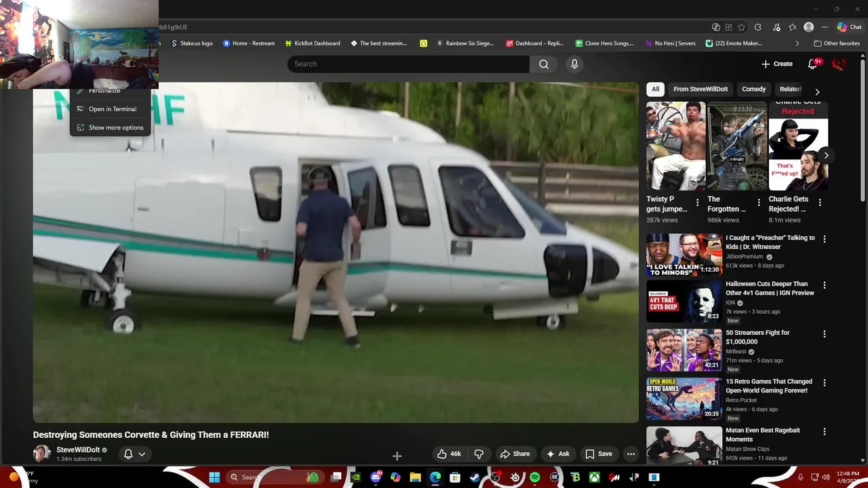Open the Edge extensions puzzle icon
This screenshot has width=868, height=488.
[x=758, y=27]
